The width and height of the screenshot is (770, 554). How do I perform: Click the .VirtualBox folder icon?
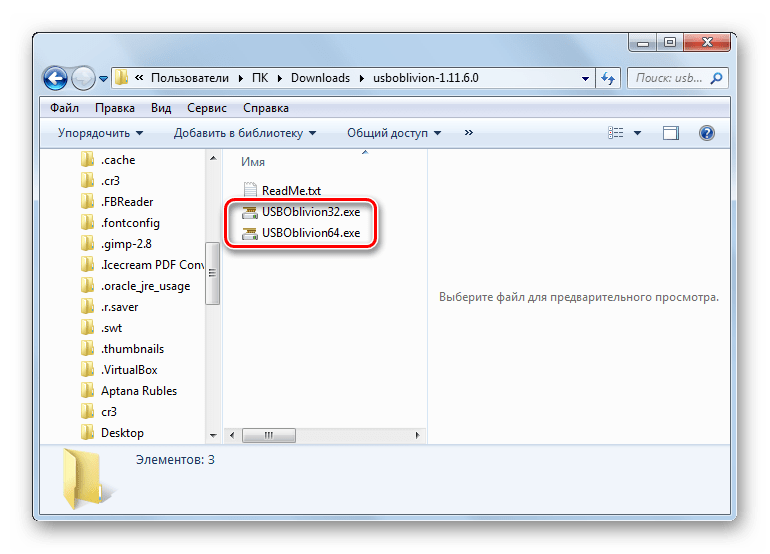87,369
